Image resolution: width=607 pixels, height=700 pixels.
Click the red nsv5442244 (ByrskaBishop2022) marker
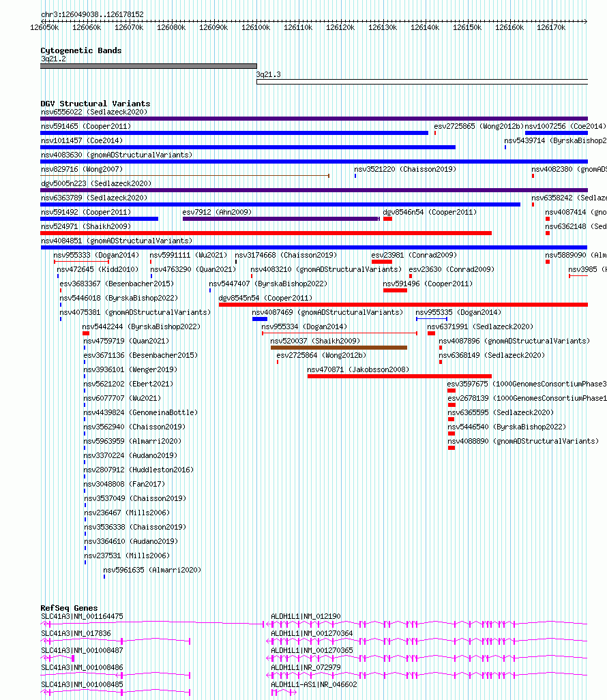pos(86,333)
